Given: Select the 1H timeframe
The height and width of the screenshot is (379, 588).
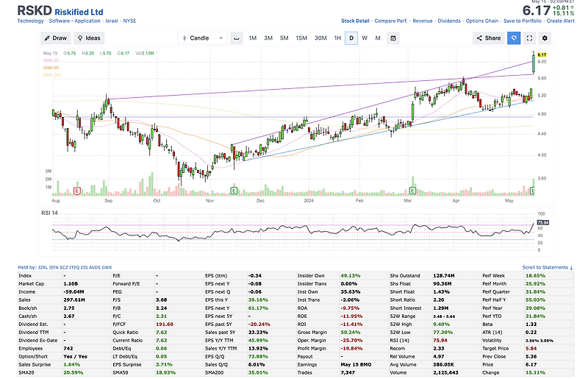Looking at the screenshot, I should click(337, 38).
